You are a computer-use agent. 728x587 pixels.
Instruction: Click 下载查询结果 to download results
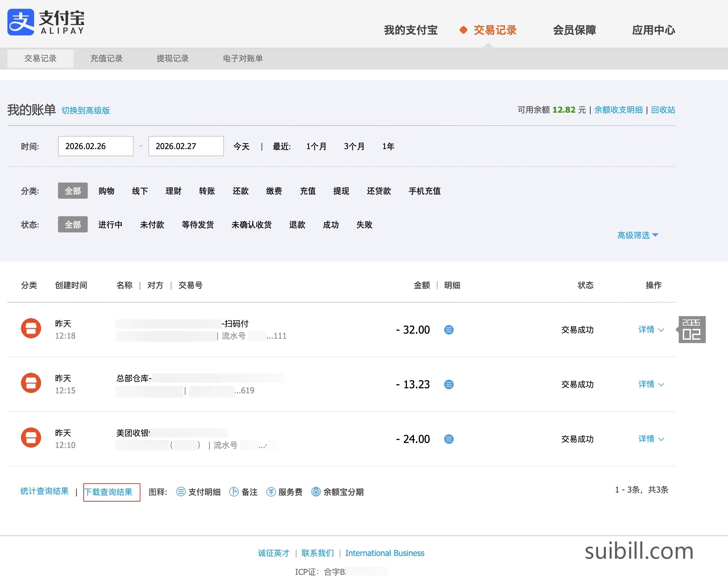(109, 492)
